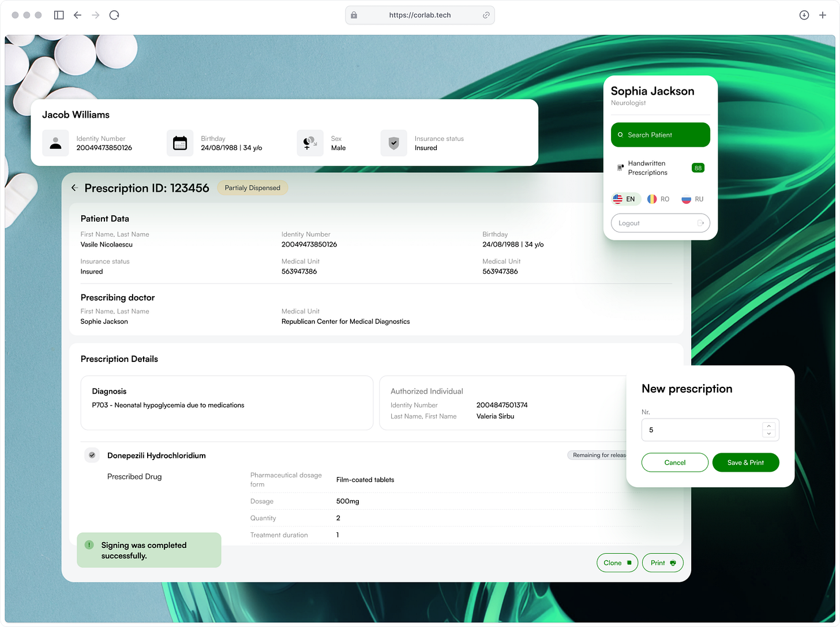
Task: Click the Logout button
Action: [660, 223]
